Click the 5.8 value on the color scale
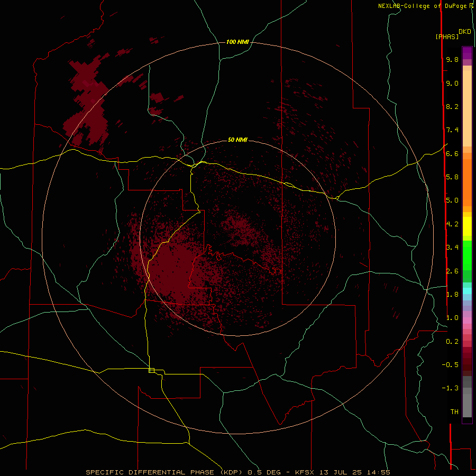The height and width of the screenshot is (476, 476). point(452,177)
